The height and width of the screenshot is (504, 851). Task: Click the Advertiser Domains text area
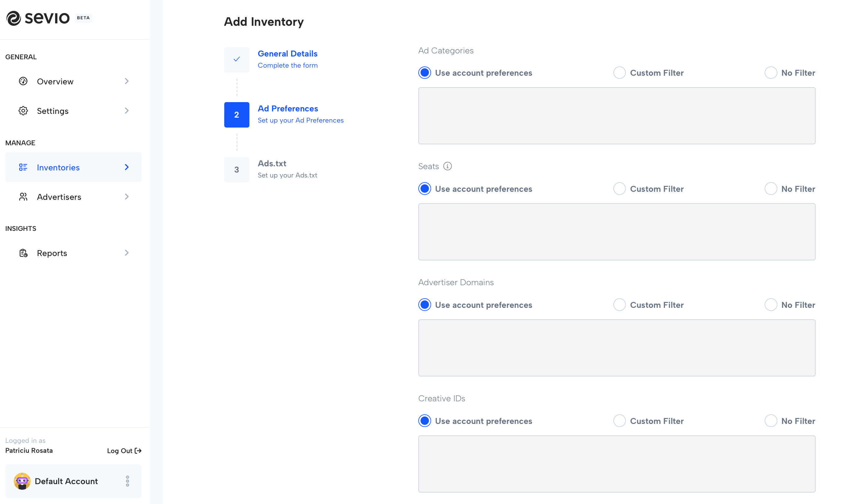pos(617,348)
